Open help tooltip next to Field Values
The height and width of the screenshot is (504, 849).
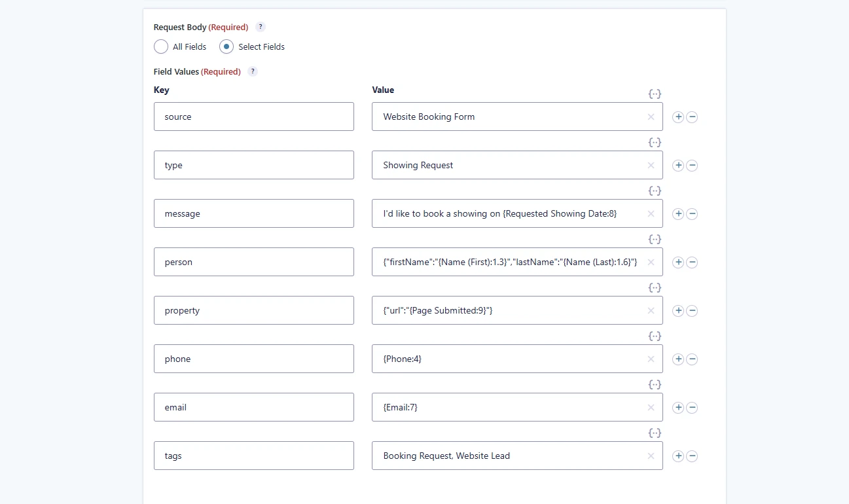(x=253, y=71)
